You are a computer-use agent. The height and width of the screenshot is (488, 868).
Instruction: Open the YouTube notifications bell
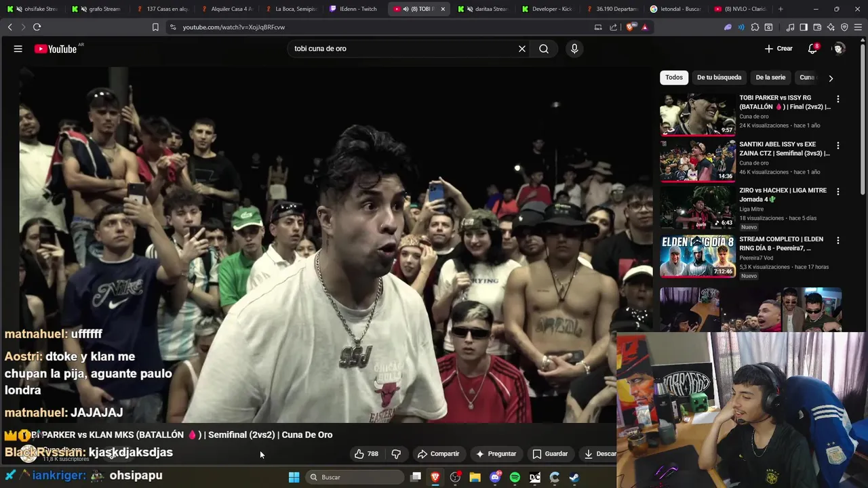tap(812, 49)
